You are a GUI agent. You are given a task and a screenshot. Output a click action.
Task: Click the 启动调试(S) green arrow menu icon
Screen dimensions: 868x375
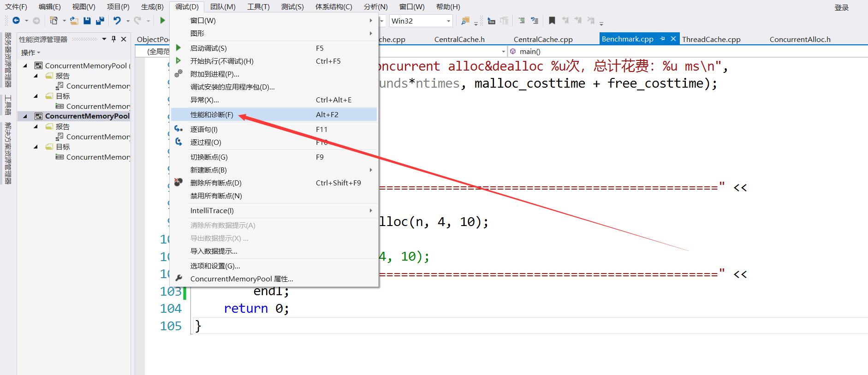tap(178, 48)
